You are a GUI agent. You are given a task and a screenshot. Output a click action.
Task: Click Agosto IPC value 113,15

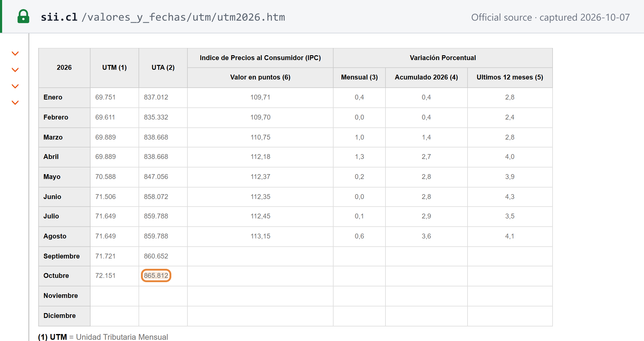coord(260,236)
